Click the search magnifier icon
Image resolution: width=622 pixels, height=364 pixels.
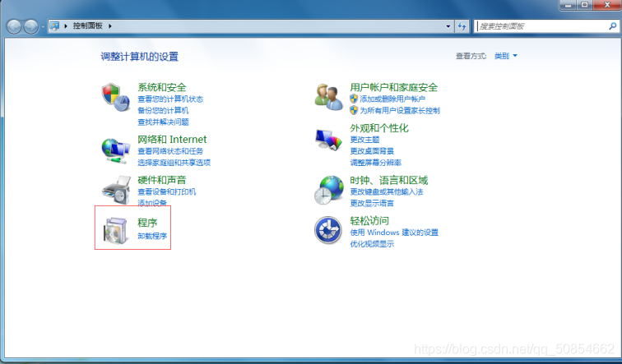(x=612, y=26)
